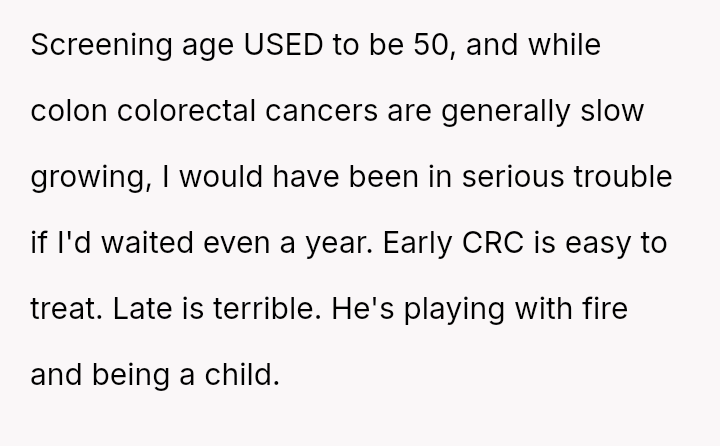Click the word "colorectal"

click(x=187, y=112)
